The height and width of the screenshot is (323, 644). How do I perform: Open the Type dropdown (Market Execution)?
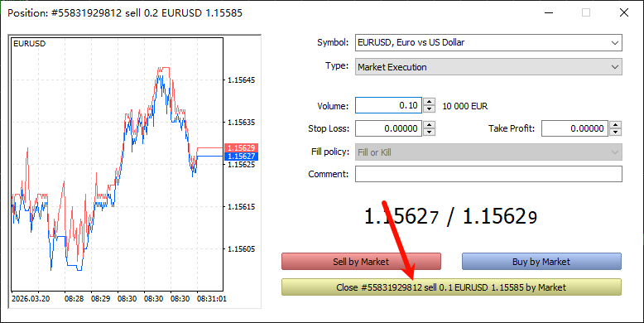click(488, 67)
